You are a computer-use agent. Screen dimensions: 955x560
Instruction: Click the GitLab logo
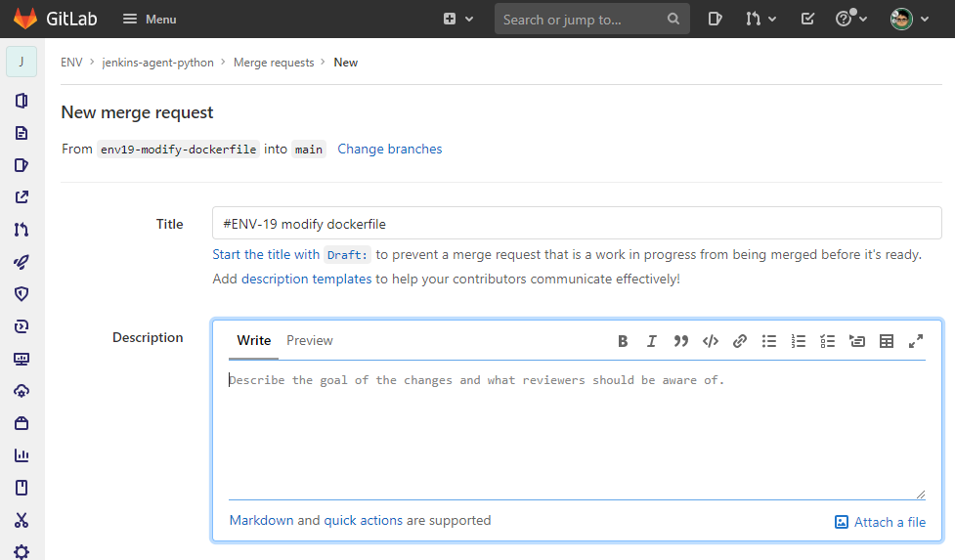point(25,19)
